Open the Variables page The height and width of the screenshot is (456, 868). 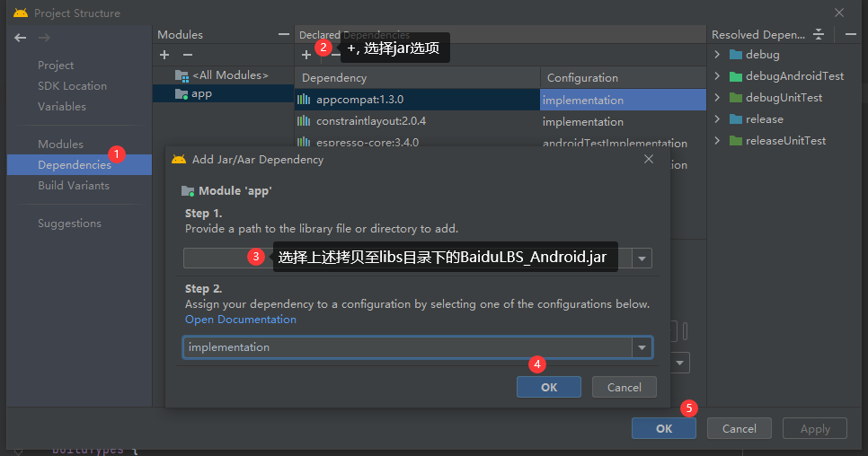click(61, 106)
